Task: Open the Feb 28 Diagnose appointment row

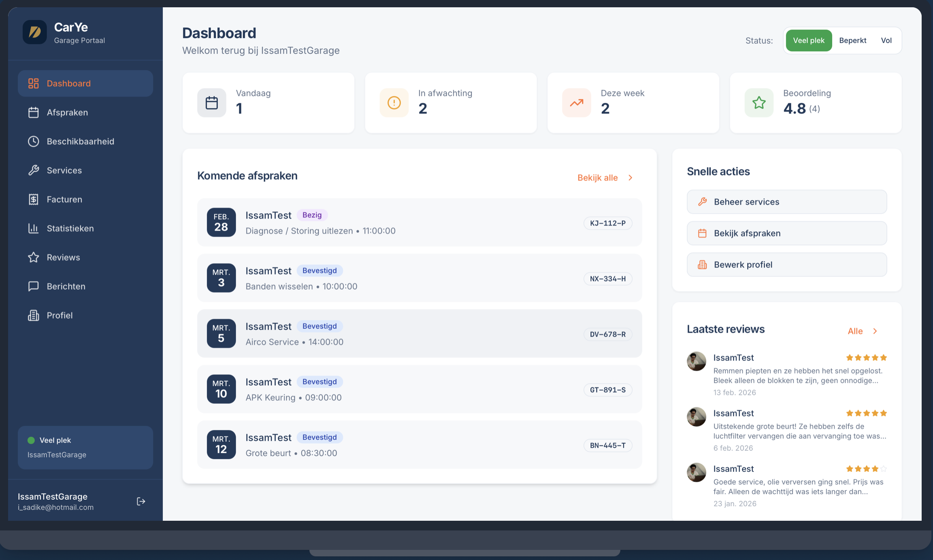Action: [x=419, y=223]
